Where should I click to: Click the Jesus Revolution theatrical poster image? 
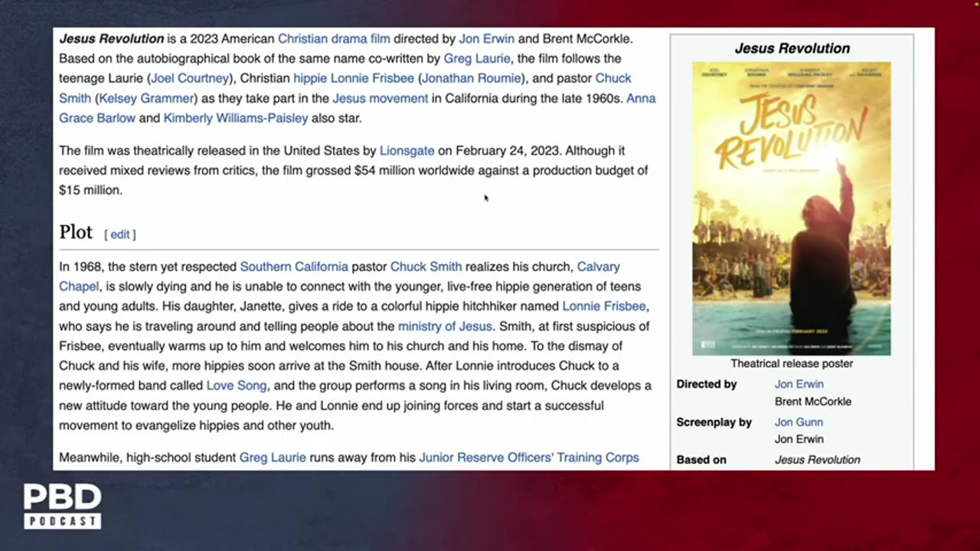coord(792,208)
